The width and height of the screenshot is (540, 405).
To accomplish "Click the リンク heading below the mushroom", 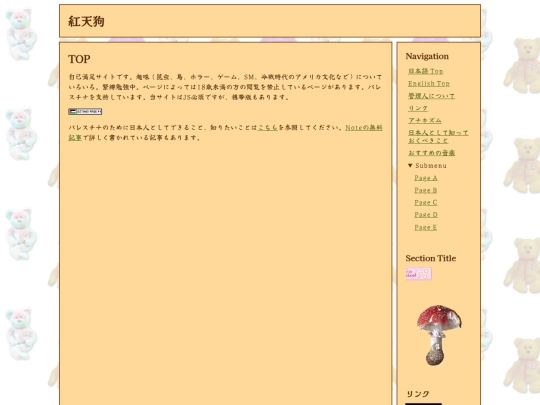I will 417,394.
